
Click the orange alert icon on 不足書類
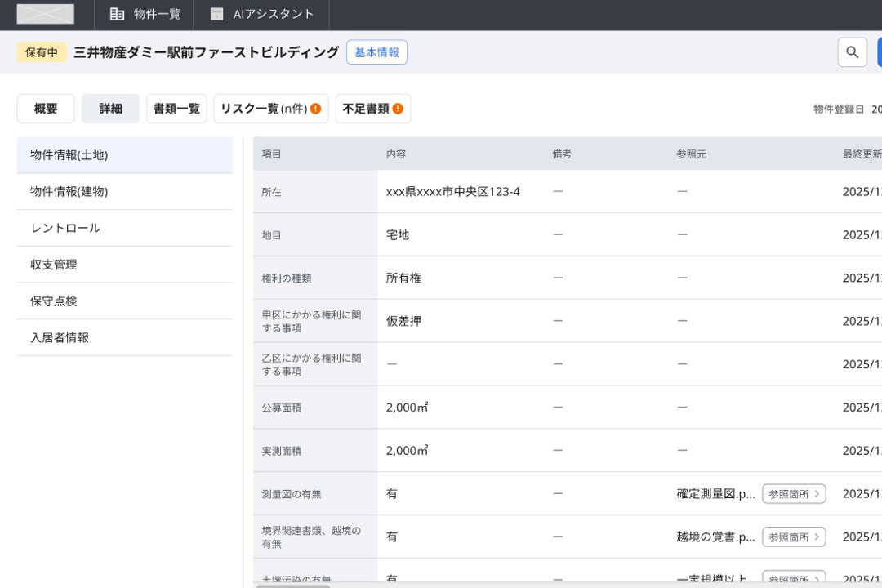coord(398,109)
